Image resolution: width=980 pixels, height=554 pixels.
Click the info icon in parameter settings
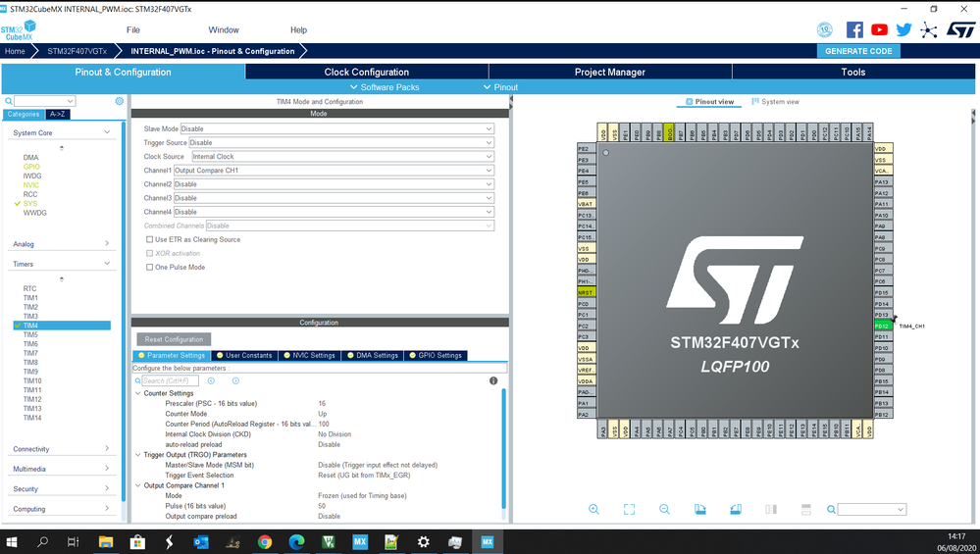tap(493, 381)
